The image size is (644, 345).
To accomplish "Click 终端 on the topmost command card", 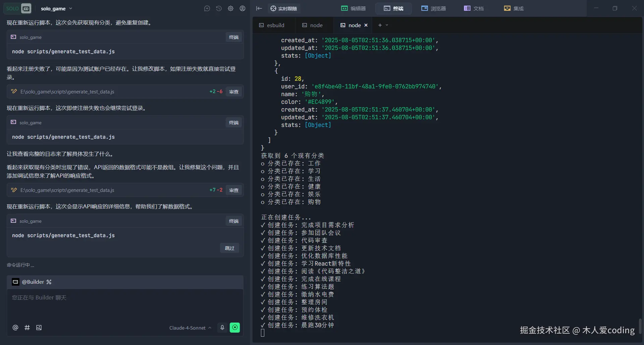I will click(234, 37).
